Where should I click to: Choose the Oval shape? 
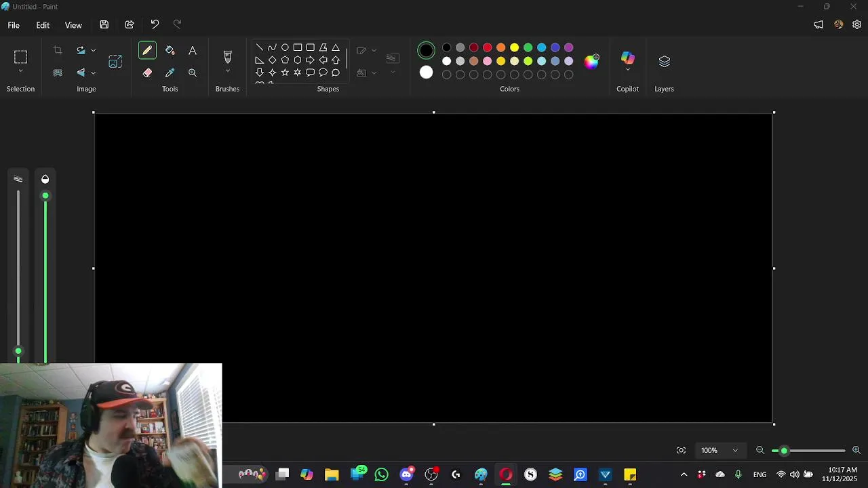(x=285, y=47)
